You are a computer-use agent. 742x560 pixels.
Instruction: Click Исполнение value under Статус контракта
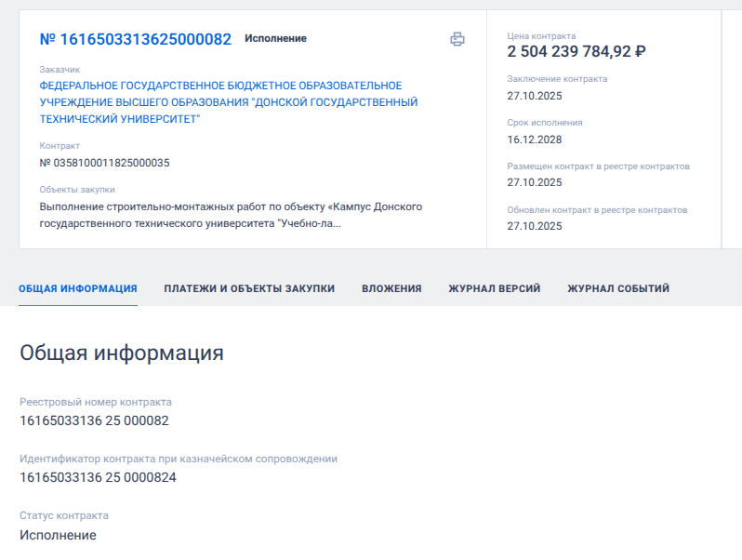[58, 535]
